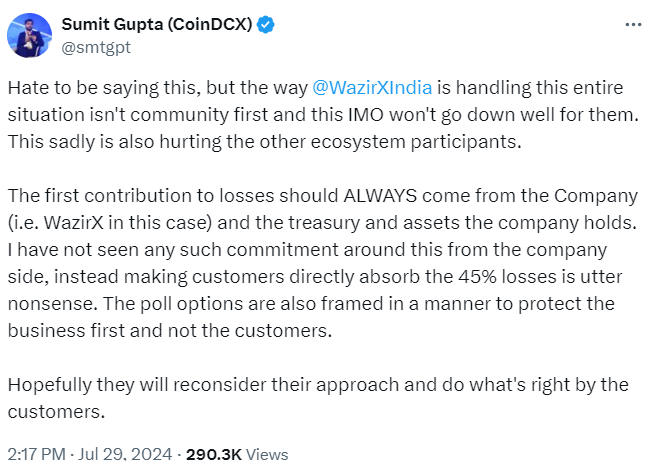This screenshot has width=651, height=462.
Task: Click '(CoinDCX)' in the author name
Action: [210, 24]
